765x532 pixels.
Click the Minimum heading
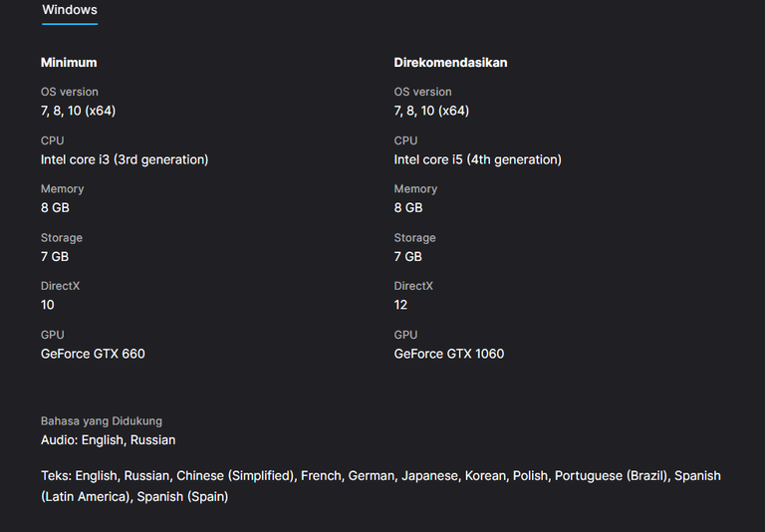point(69,63)
